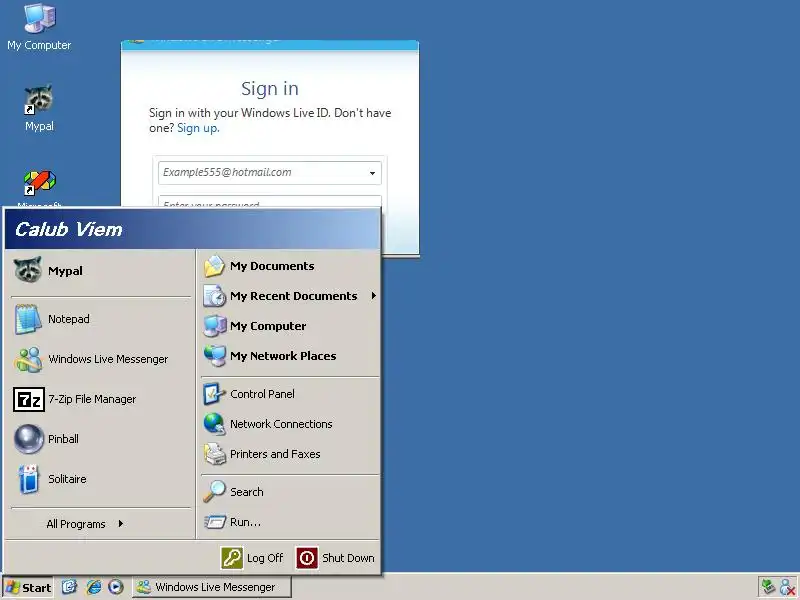Open Notepad from the Start menu
Screen dimensions: 800x600
100,319
